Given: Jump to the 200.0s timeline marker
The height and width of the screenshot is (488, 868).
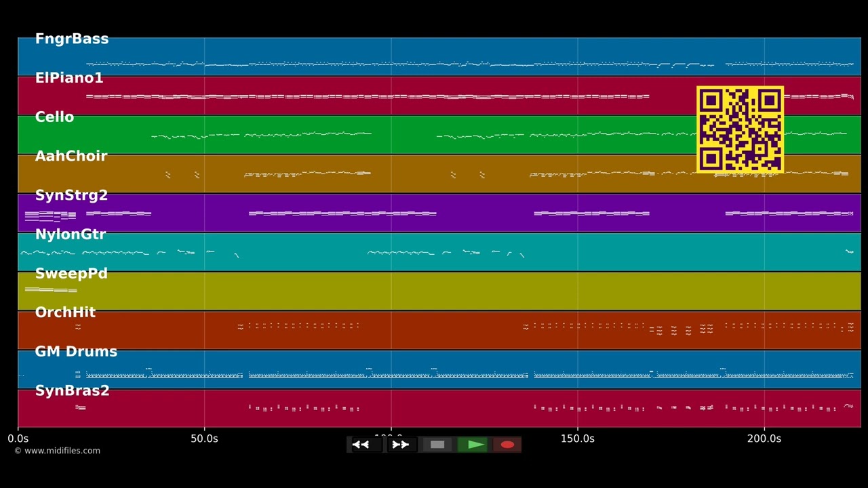Looking at the screenshot, I should 764,439.
